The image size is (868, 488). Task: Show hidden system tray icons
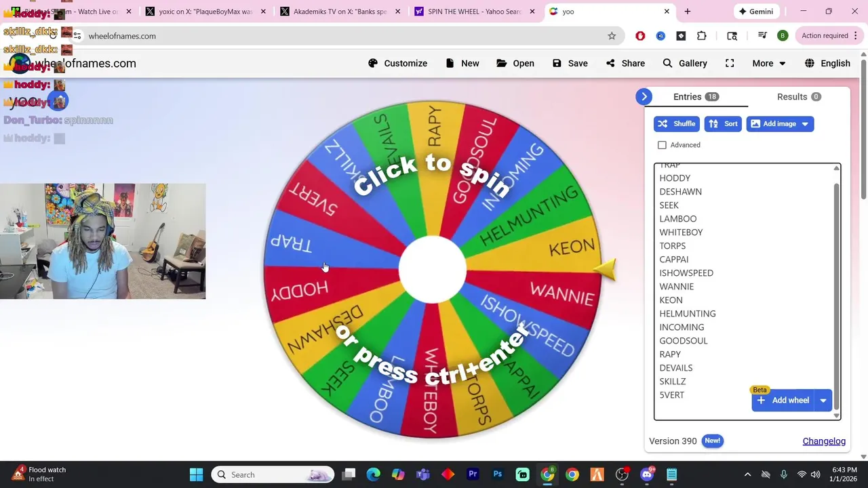coord(747,474)
